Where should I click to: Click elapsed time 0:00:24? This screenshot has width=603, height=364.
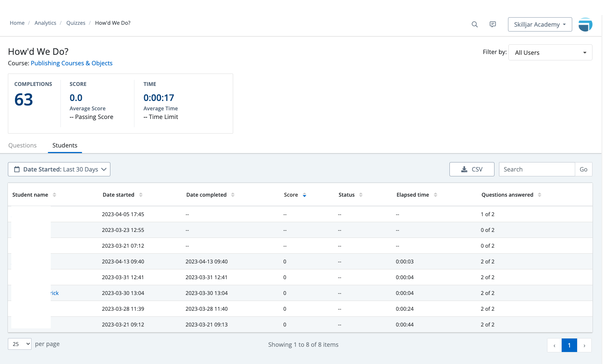point(405,309)
